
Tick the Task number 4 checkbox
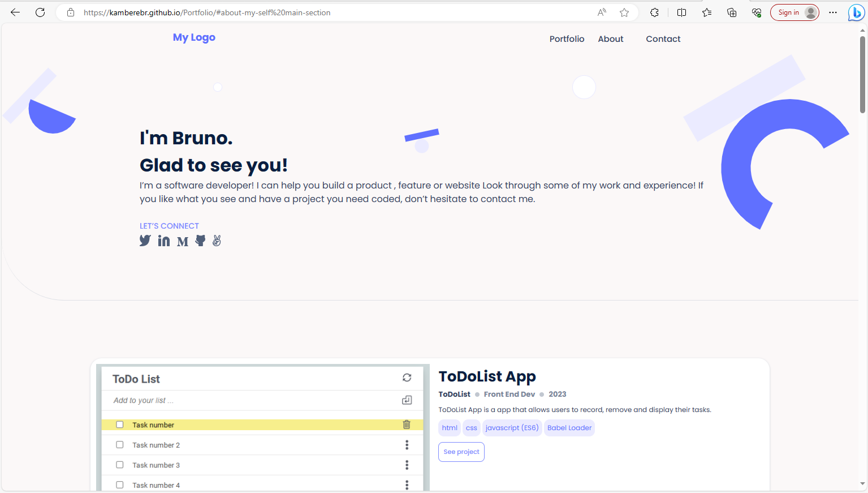[120, 485]
